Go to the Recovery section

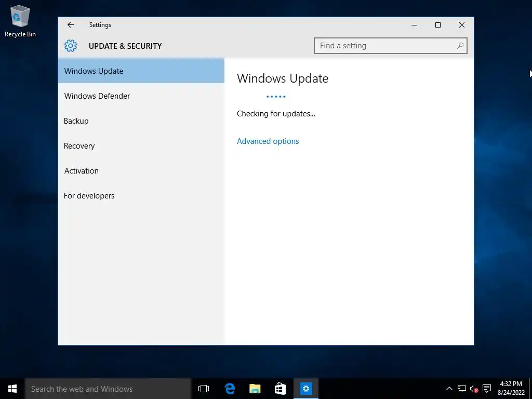(x=141, y=146)
